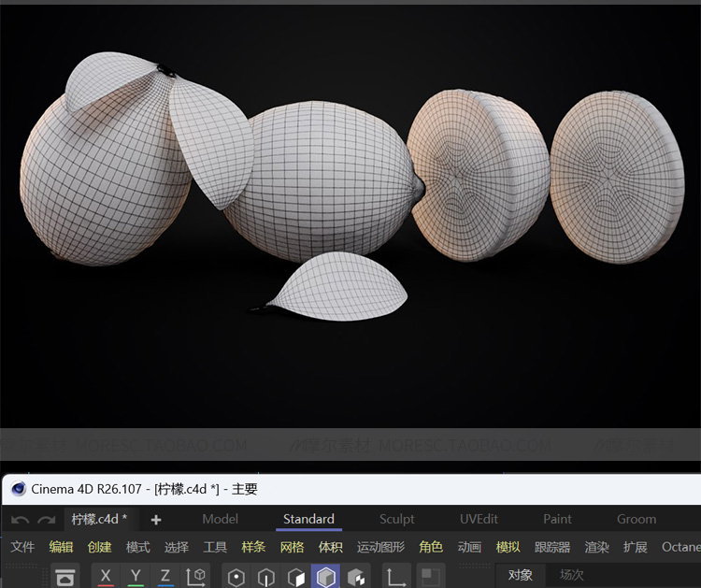Open the 模式 (Mode) menu
Viewport: 701px width, 588px height.
coord(138,547)
